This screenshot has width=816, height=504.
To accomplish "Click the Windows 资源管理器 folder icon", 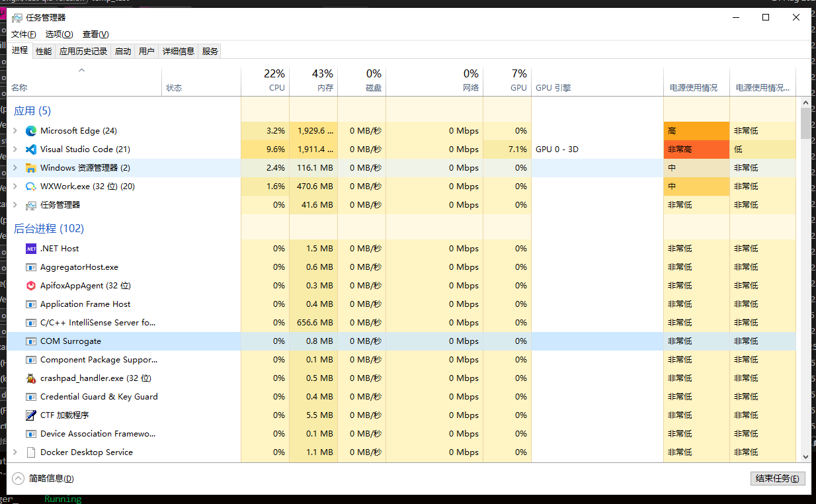I will tap(30, 168).
